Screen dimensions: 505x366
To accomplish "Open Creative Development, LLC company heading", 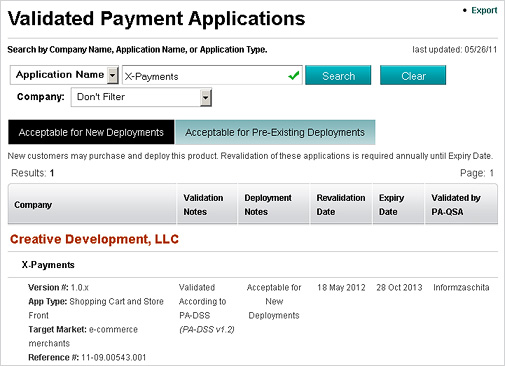I will click(x=94, y=239).
